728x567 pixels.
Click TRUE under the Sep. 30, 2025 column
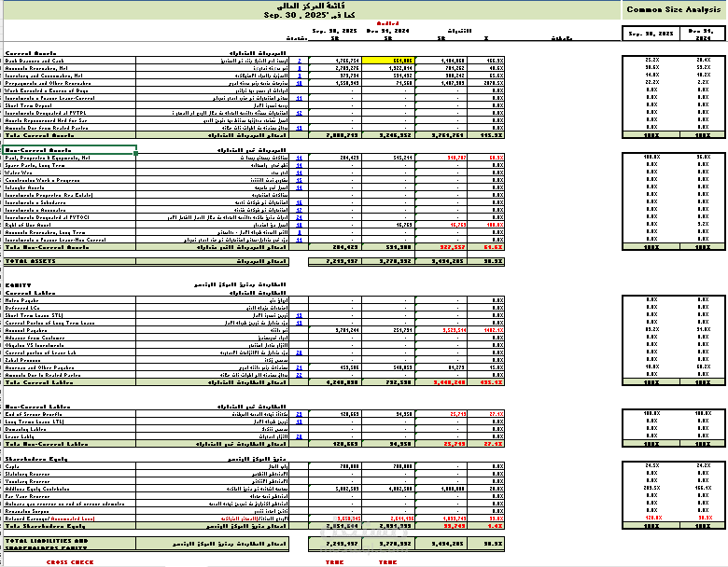(335, 562)
